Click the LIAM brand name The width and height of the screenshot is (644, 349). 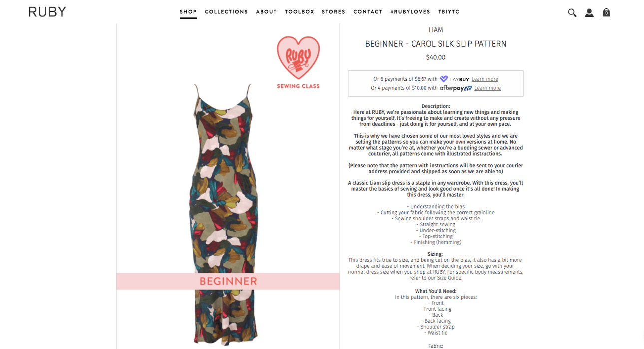pyautogui.click(x=436, y=30)
